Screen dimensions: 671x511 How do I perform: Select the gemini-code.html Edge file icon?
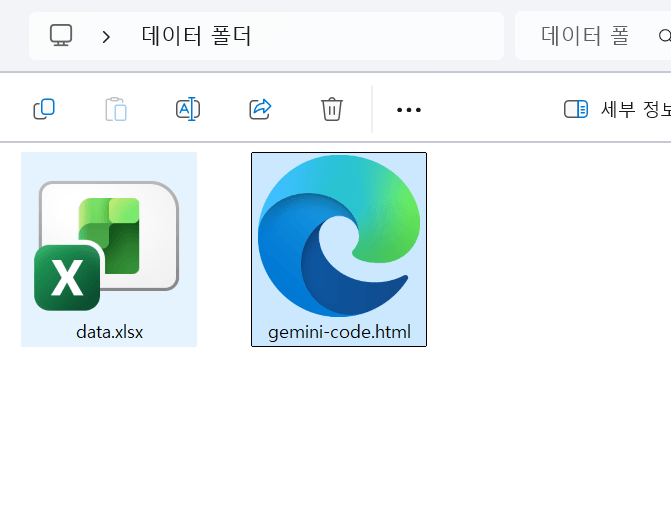tap(339, 236)
